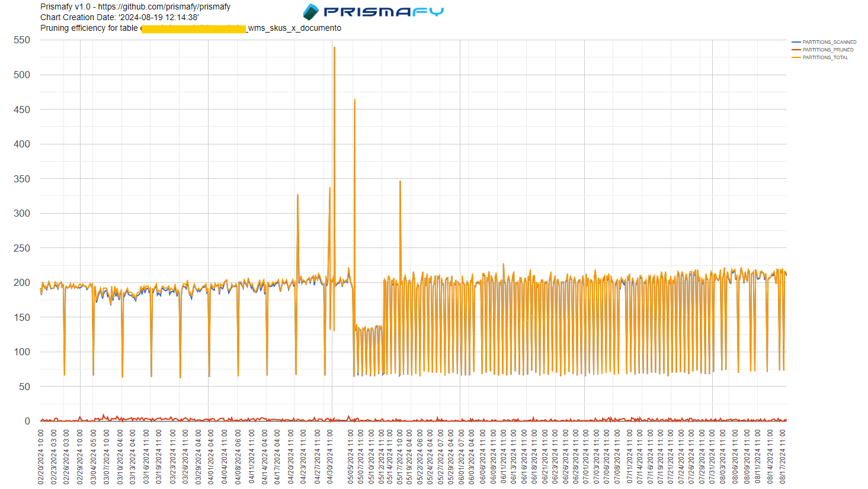This screenshot has height=489, width=868.
Task: Click the orange spike peak near 347
Action: click(x=400, y=181)
